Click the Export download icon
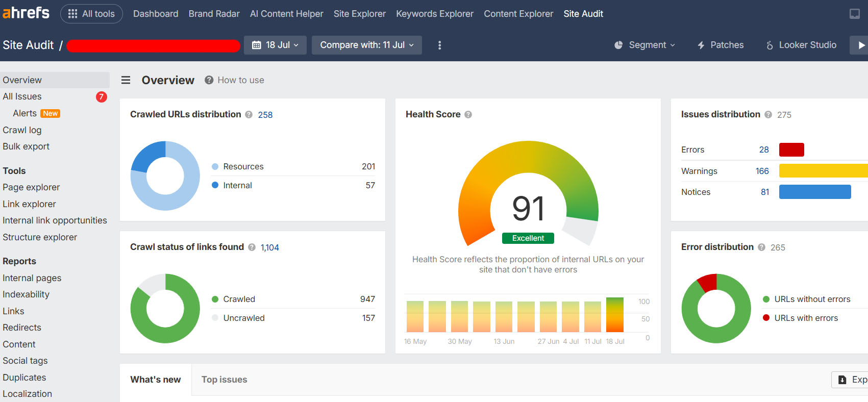 pos(842,380)
